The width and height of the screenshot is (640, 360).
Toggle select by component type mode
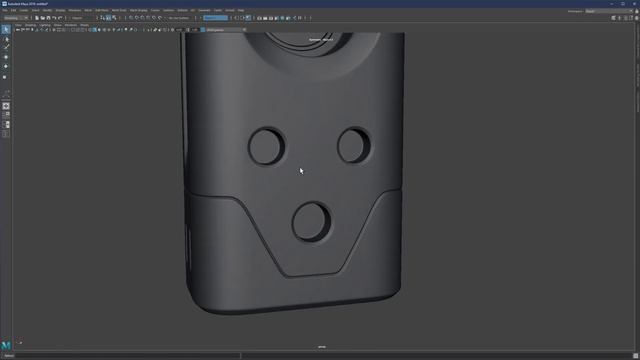pos(114,18)
